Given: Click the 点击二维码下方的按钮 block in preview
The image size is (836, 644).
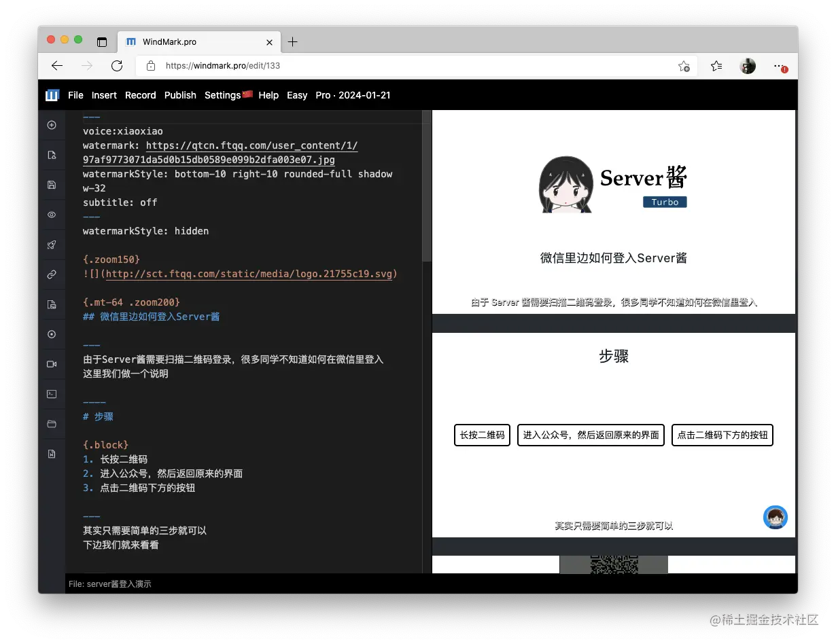Looking at the screenshot, I should coord(722,435).
